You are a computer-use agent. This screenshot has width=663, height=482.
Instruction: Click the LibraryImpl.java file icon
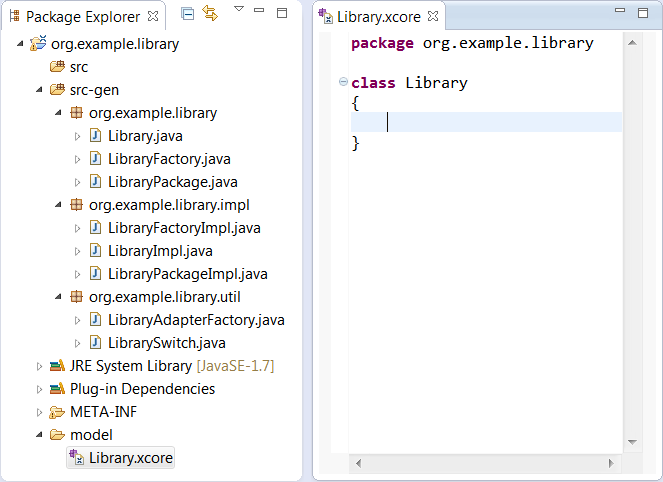[96, 250]
